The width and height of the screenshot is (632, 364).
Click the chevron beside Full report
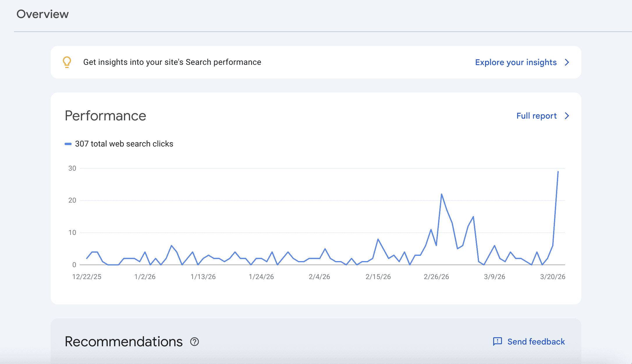point(567,116)
